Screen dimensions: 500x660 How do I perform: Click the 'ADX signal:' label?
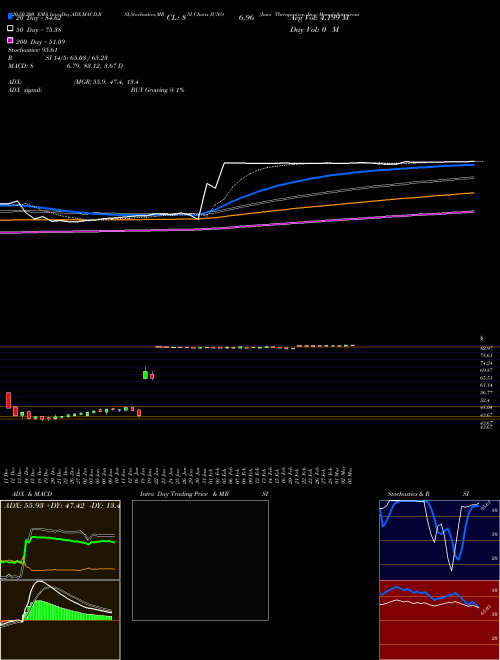[25, 90]
